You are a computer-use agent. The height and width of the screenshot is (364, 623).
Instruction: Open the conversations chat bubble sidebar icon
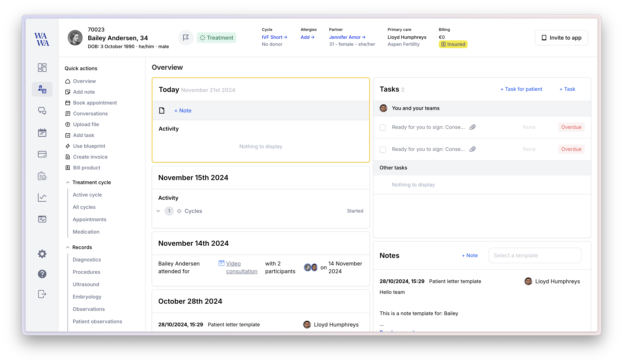[42, 111]
